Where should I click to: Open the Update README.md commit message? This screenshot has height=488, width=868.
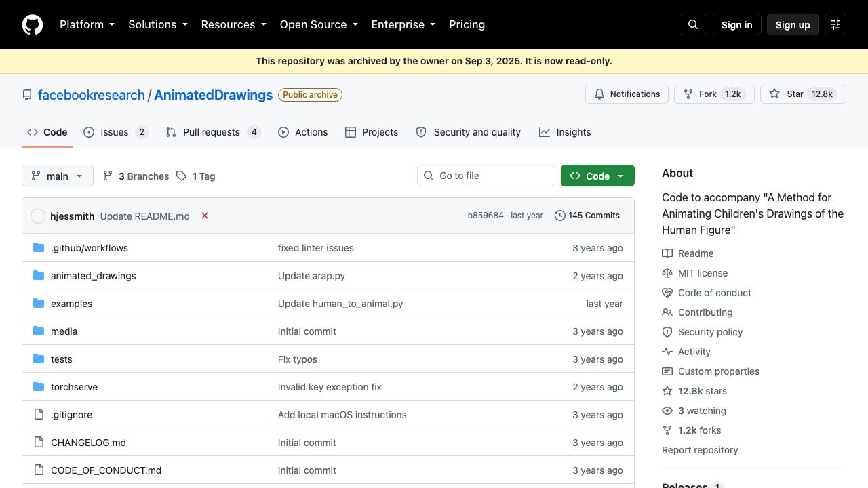pos(145,216)
